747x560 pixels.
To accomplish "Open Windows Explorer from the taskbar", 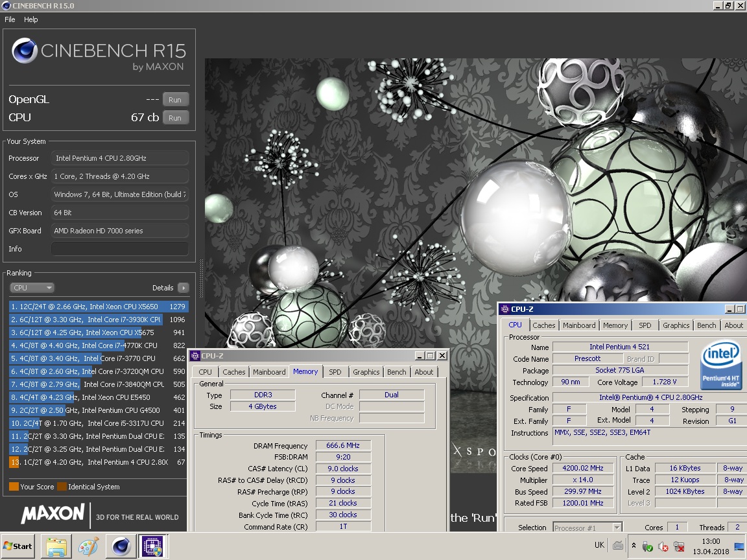I will [x=56, y=546].
